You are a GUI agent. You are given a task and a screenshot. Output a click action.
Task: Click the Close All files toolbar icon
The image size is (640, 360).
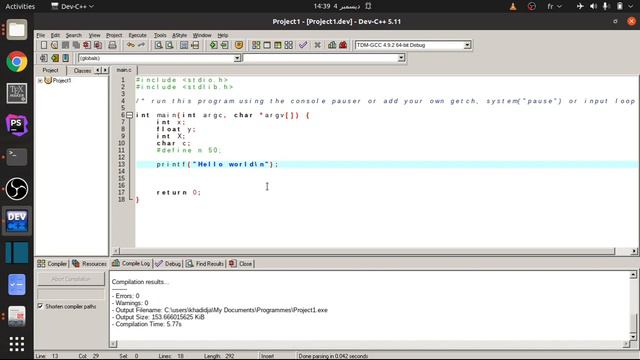click(x=98, y=45)
